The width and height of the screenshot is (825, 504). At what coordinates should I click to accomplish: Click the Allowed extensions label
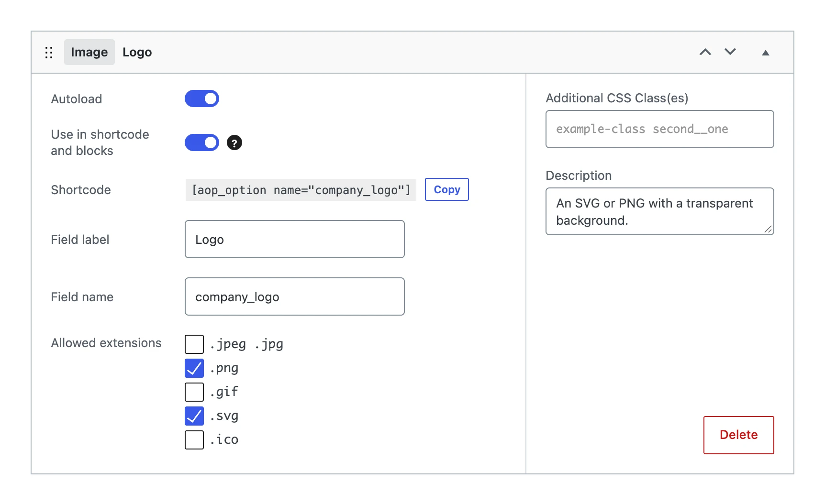106,343
